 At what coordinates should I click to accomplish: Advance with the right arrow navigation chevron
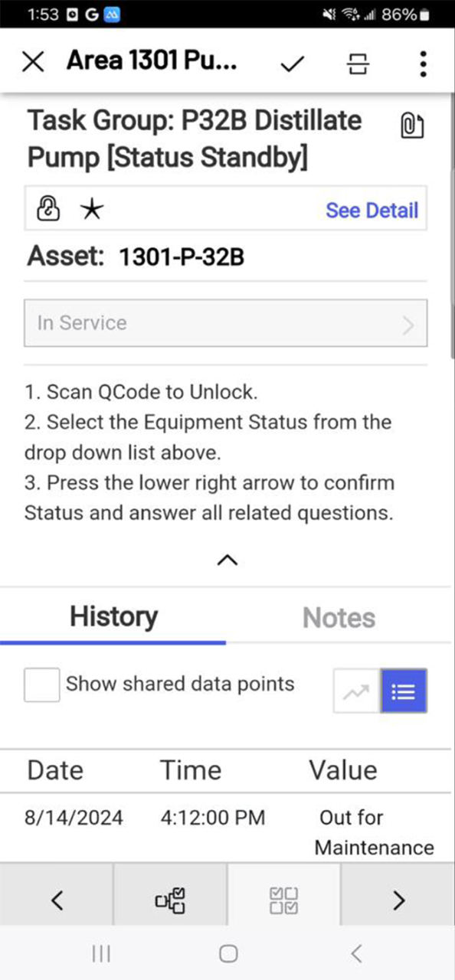(x=398, y=900)
